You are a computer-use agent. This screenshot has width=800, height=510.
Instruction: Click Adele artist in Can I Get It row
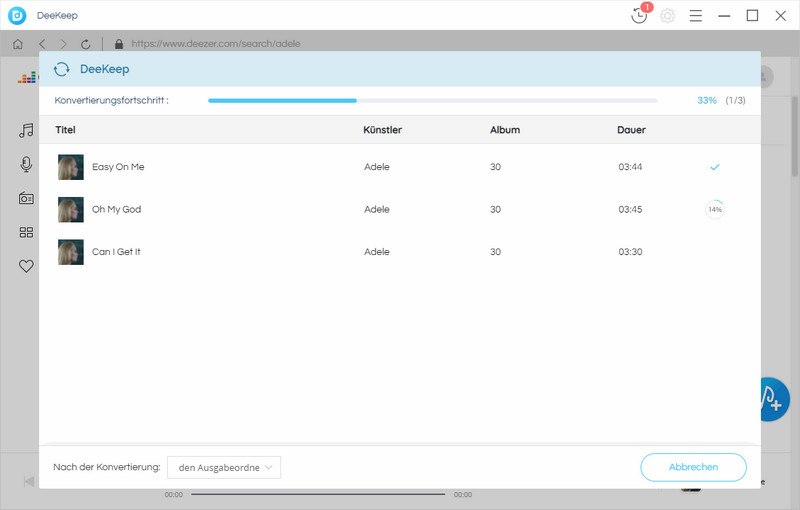(x=377, y=251)
